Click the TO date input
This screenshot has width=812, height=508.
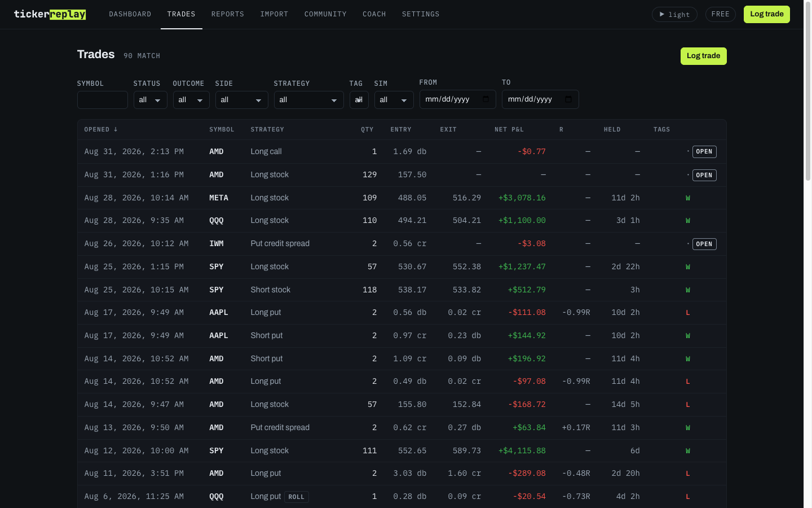coord(540,99)
